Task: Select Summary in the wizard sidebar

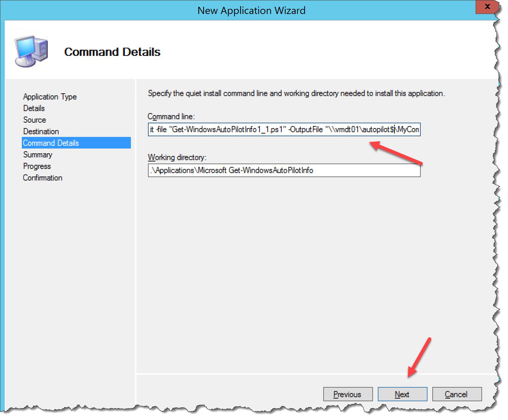Action: tap(38, 155)
